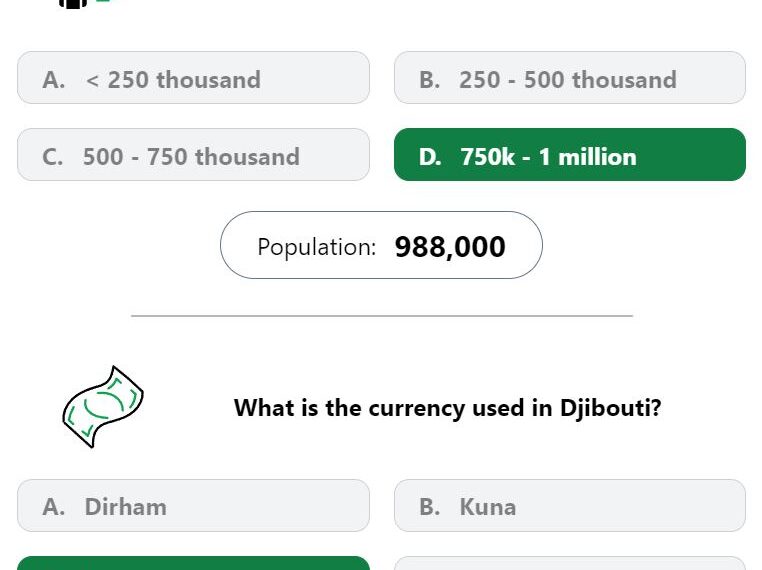Click the green banknote currency icon
This screenshot has height=570, width=762.
103,407
